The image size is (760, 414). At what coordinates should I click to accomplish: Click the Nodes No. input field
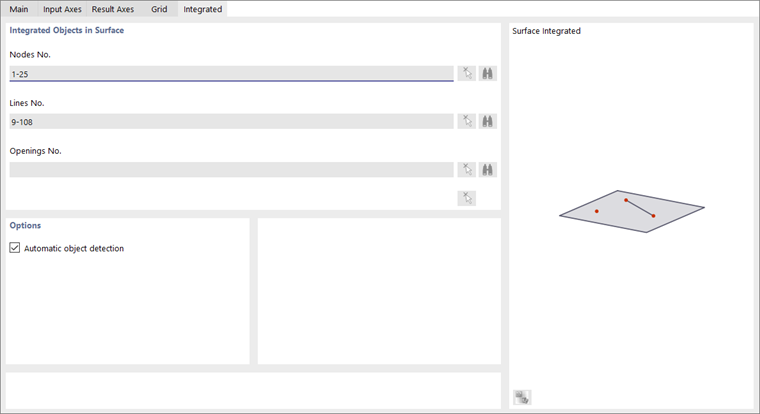point(230,74)
